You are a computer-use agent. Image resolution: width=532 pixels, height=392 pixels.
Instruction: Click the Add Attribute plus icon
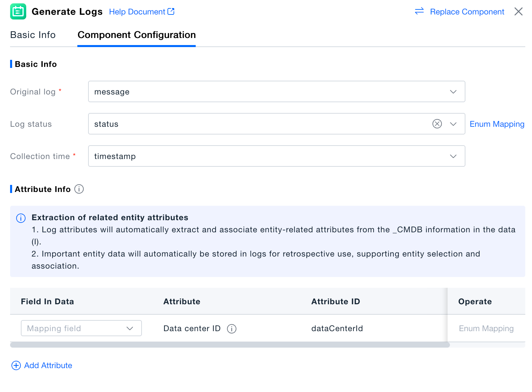click(16, 365)
